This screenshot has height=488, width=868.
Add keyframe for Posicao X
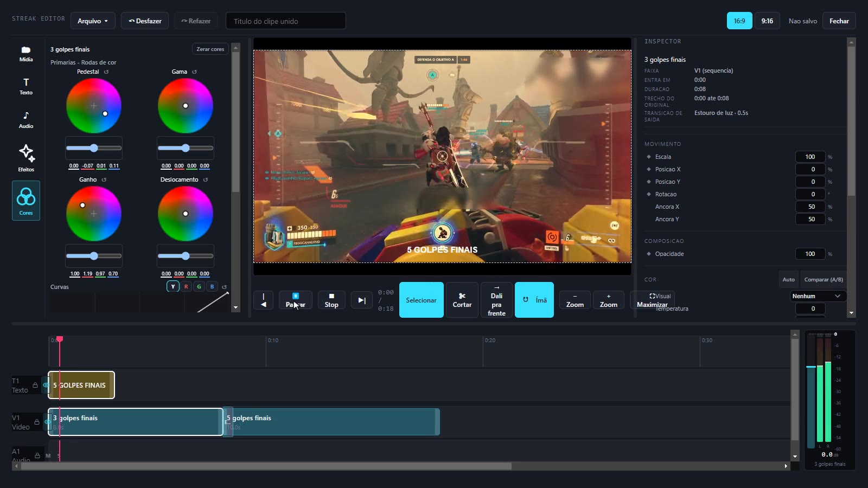click(x=649, y=169)
